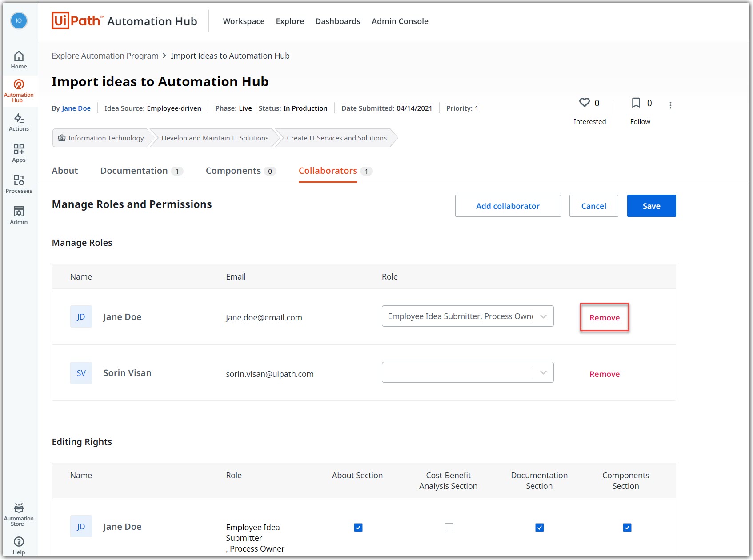Check Cost-Benefit Analysis Section for Jane Doe

coord(449,528)
